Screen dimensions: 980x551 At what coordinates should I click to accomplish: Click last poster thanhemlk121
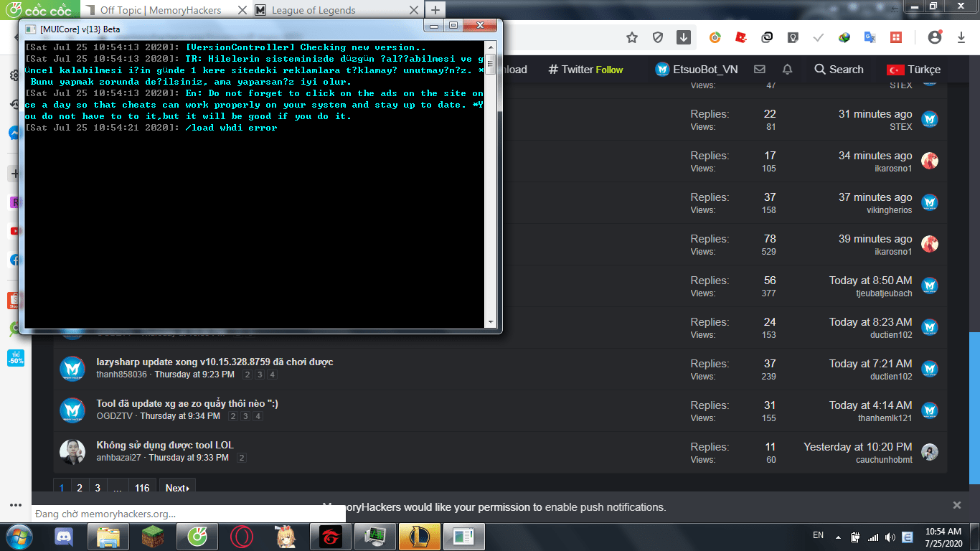(x=885, y=418)
